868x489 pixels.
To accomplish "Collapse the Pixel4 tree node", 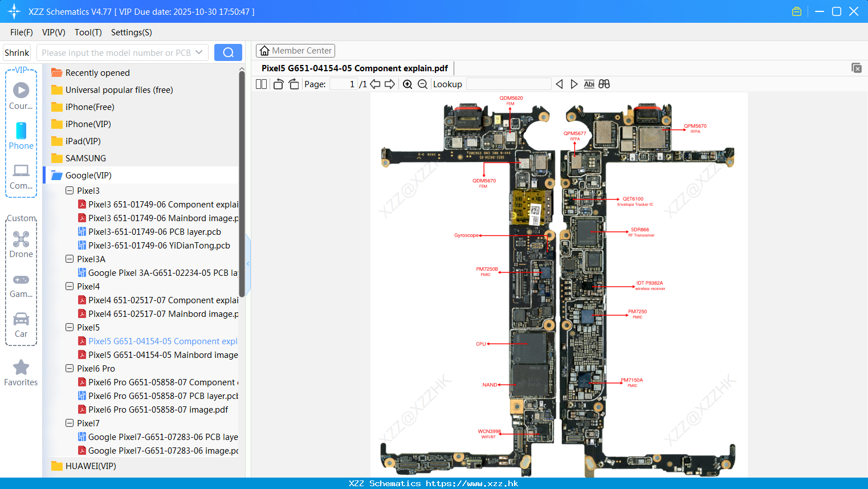I will pyautogui.click(x=70, y=286).
